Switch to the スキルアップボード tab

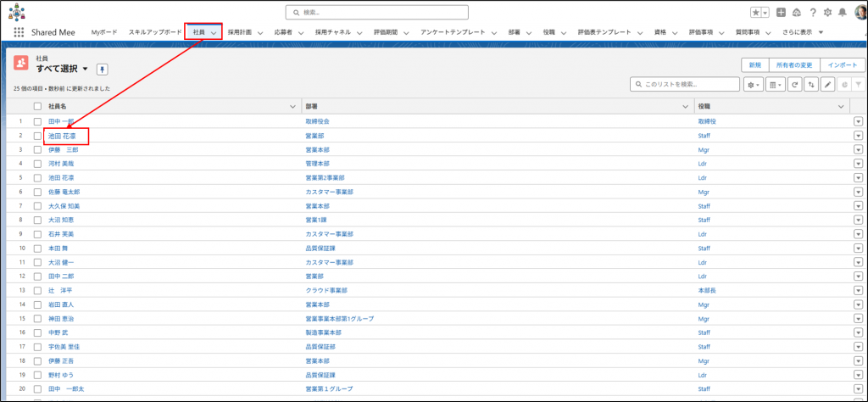pos(155,32)
